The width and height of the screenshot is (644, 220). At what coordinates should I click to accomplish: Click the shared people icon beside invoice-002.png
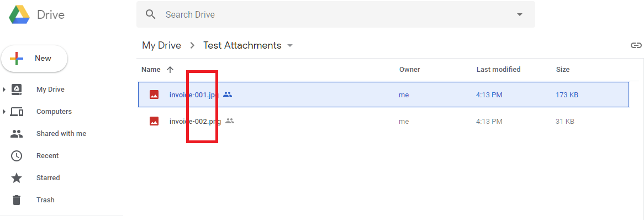click(x=230, y=121)
